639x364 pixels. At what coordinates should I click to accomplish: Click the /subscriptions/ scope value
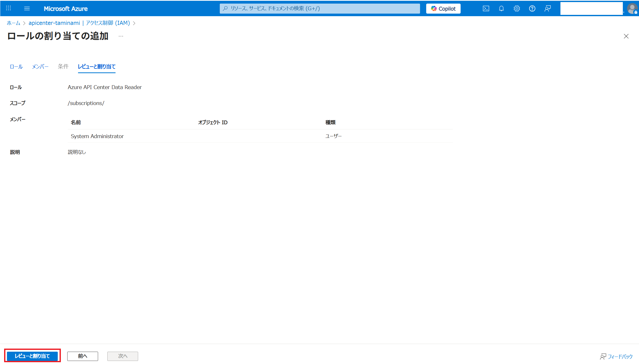coord(86,103)
